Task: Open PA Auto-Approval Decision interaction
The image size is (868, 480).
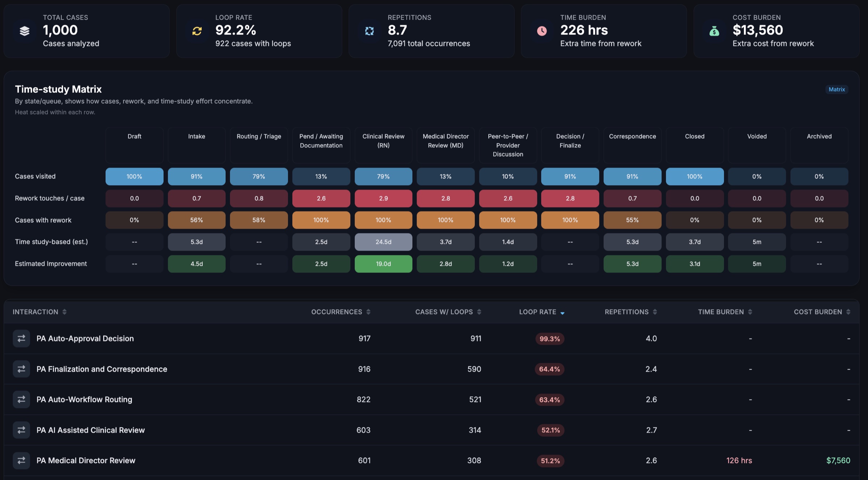Action: (x=85, y=339)
